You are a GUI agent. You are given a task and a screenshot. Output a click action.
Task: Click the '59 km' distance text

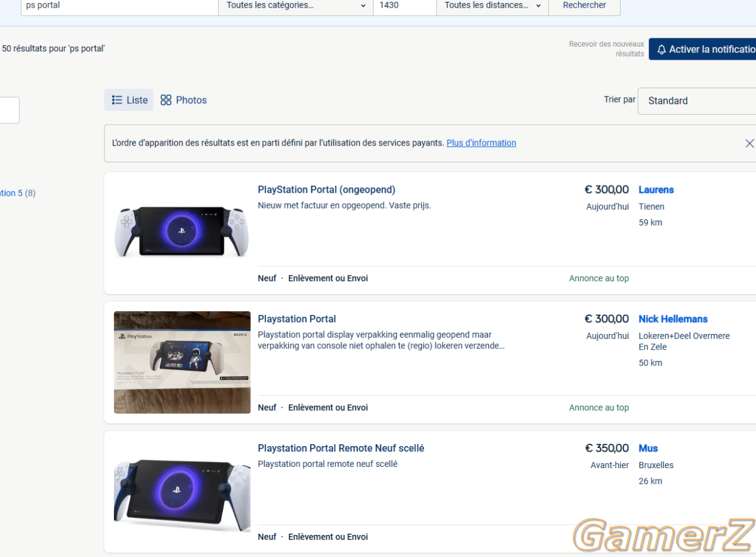(x=650, y=222)
